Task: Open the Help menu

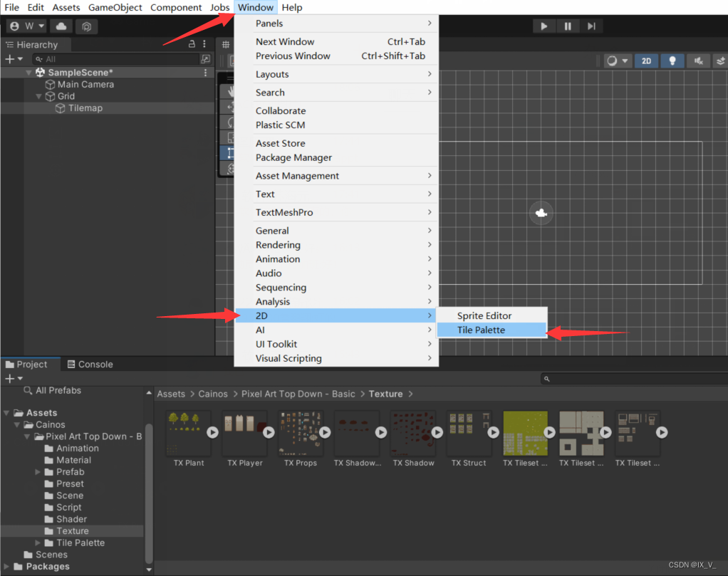Action: 291,7
